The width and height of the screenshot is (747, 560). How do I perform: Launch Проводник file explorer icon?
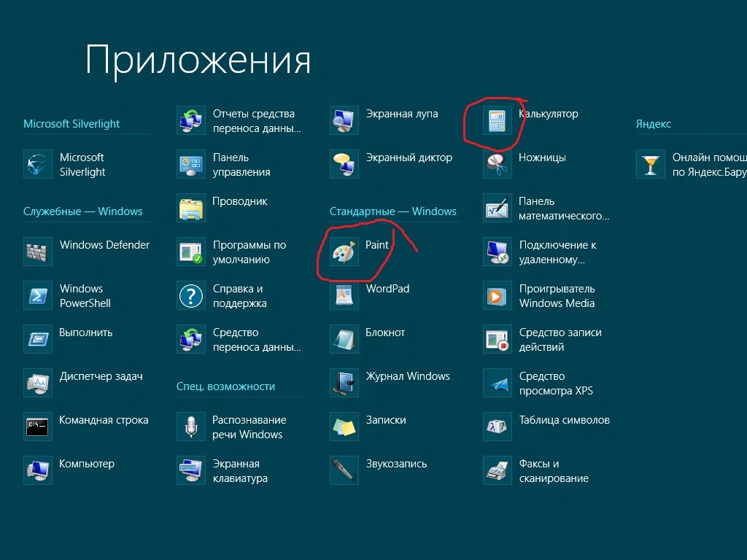click(x=191, y=208)
